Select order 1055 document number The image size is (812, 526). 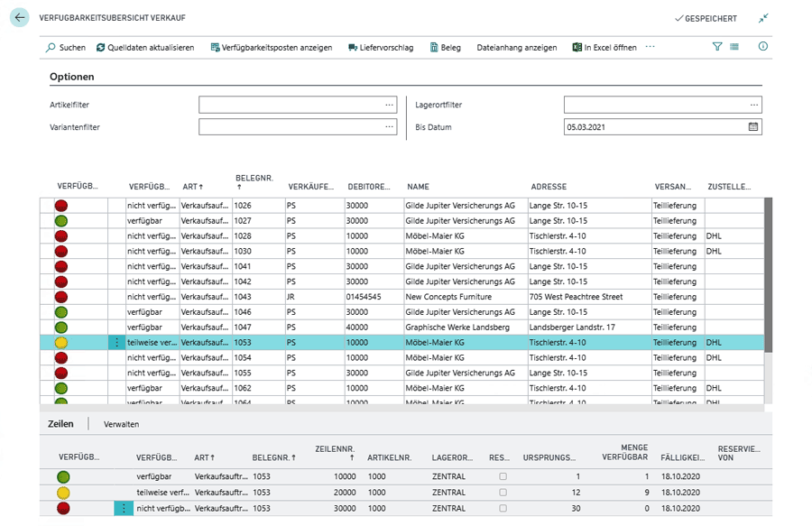pos(243,374)
